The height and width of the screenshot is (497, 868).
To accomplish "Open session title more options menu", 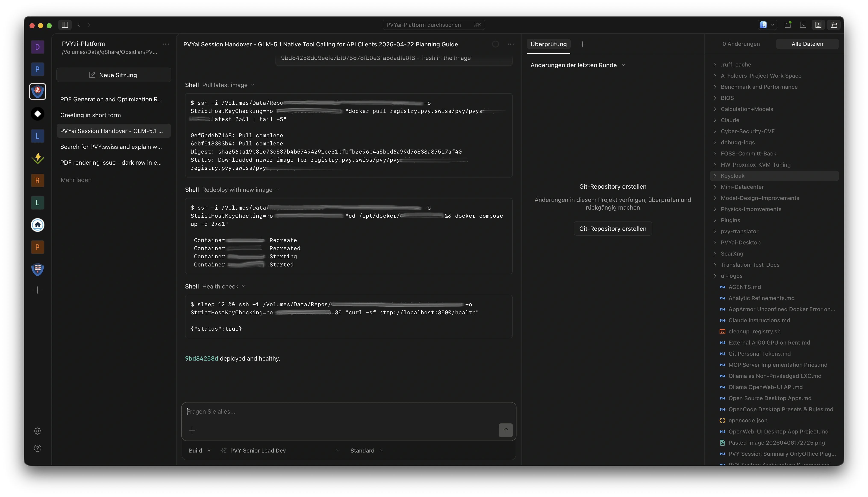I will point(511,44).
